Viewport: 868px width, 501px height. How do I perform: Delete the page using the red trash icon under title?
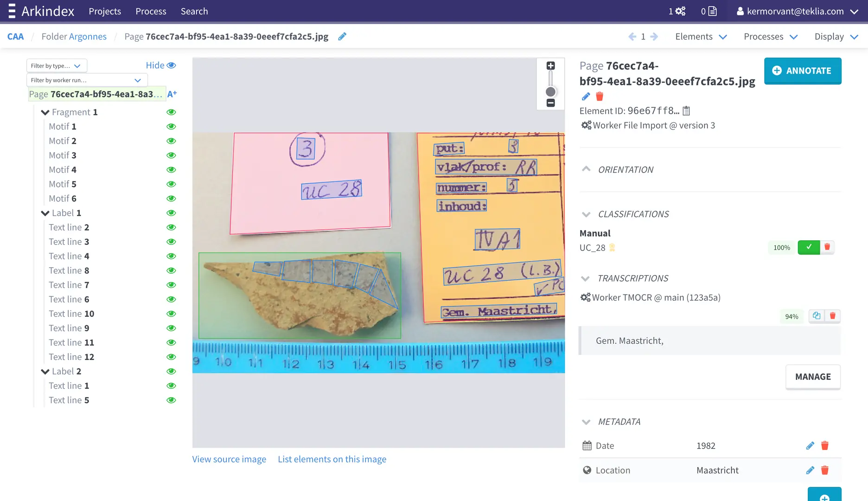click(600, 96)
